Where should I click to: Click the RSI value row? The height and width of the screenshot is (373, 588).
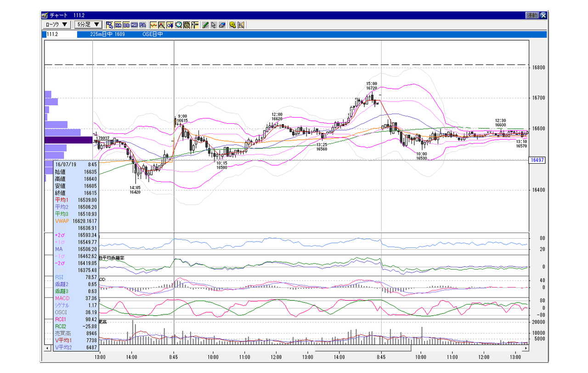coord(76,277)
